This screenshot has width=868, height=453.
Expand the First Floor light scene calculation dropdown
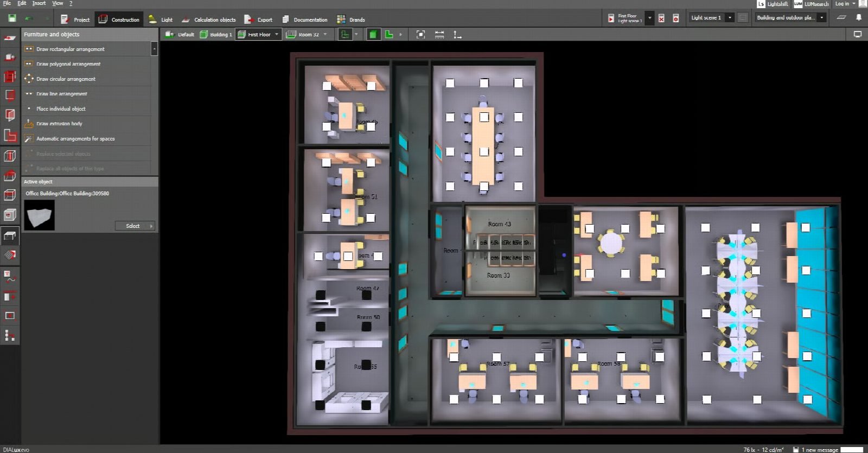click(x=649, y=18)
